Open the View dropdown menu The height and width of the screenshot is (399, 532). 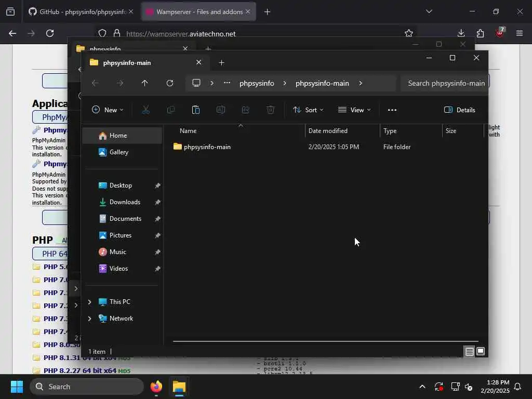tap(354, 110)
